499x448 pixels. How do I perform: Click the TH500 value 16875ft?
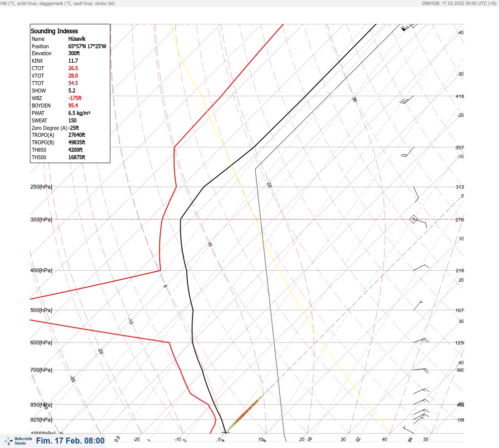(77, 158)
